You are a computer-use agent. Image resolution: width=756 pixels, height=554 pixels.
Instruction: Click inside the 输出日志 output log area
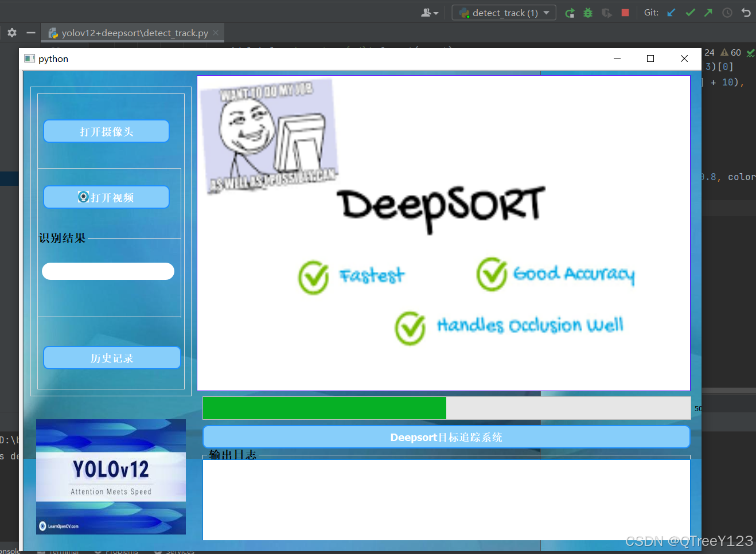tap(446, 500)
